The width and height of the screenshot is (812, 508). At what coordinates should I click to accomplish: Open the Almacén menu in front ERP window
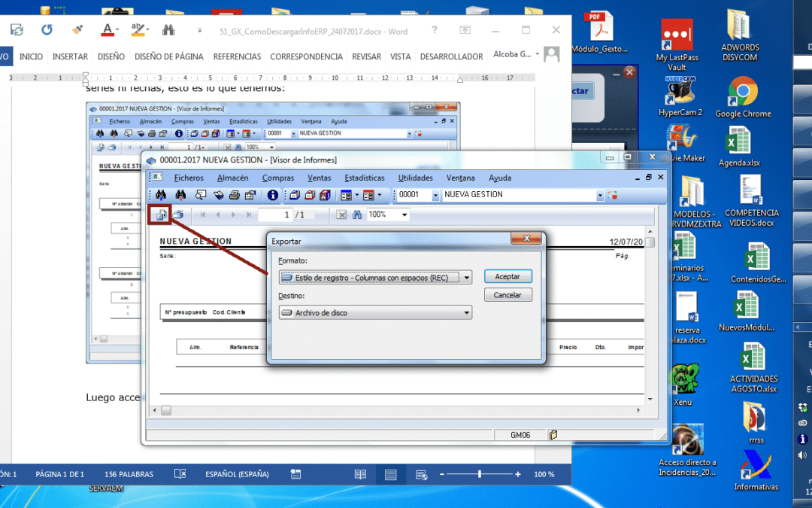click(x=232, y=178)
